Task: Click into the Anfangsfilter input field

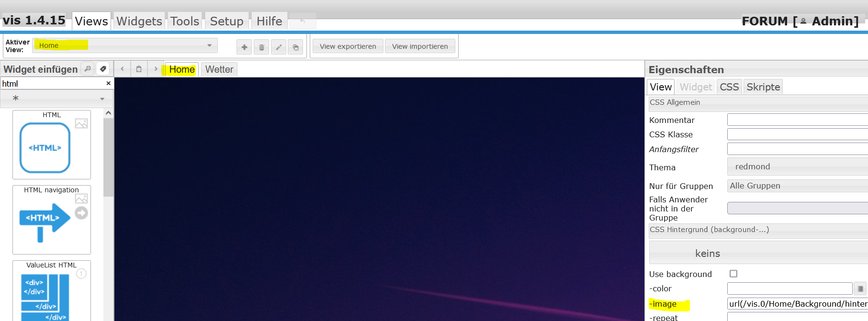Action: (798, 149)
